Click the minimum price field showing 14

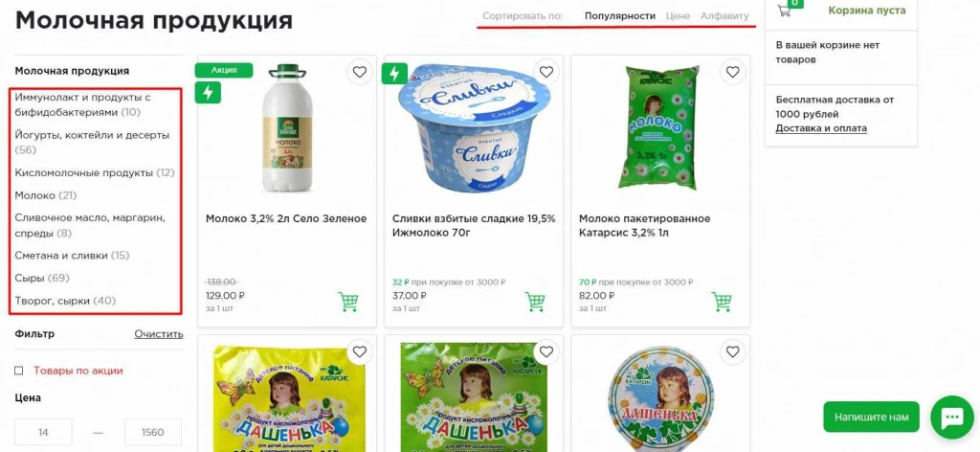pos(43,432)
